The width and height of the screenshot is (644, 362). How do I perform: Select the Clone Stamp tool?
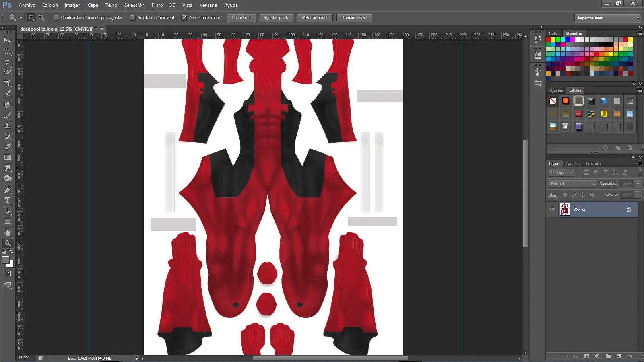click(x=8, y=126)
